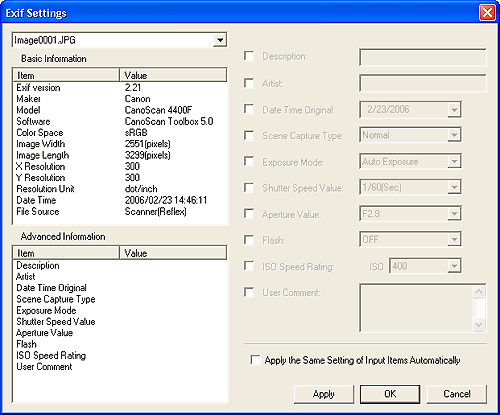Tick the Artist checkbox
The height and width of the screenshot is (415, 500).
(249, 83)
